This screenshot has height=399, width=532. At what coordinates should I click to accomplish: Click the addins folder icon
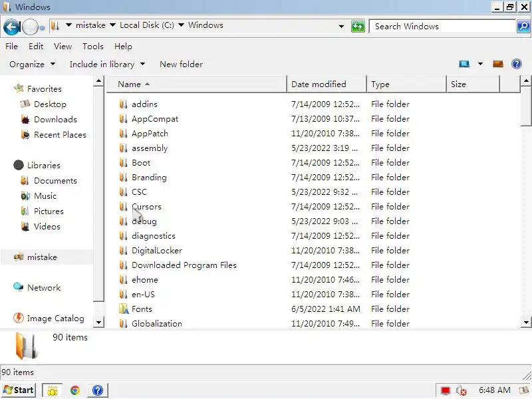(x=124, y=104)
